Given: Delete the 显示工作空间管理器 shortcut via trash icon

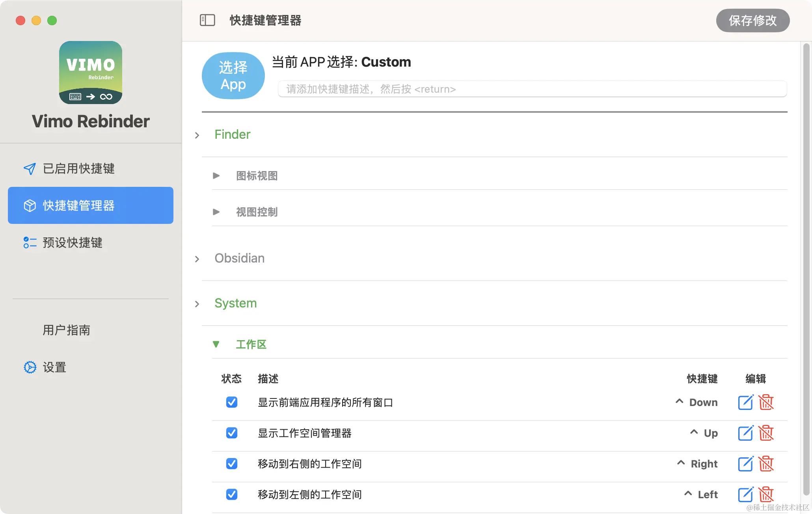Looking at the screenshot, I should coord(766,433).
